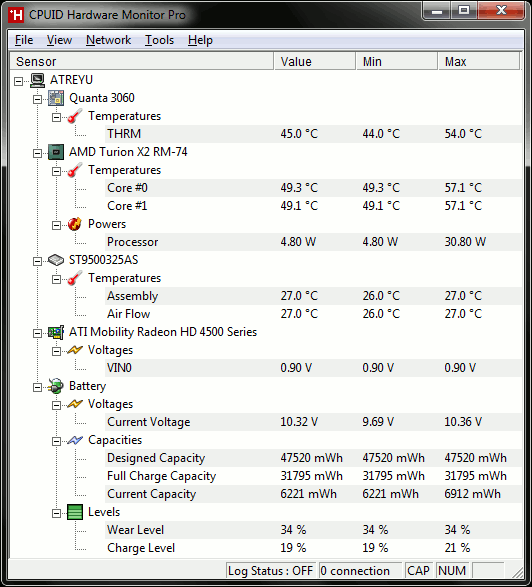Viewport: 532px width, 587px height.
Task: Select the VIN0 voltage row
Action: pos(313,368)
